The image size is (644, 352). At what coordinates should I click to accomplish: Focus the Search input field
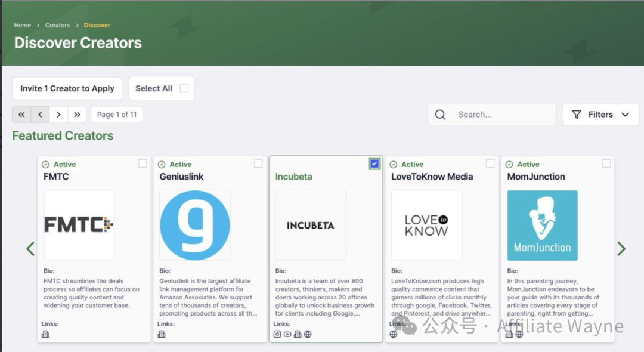(x=492, y=115)
